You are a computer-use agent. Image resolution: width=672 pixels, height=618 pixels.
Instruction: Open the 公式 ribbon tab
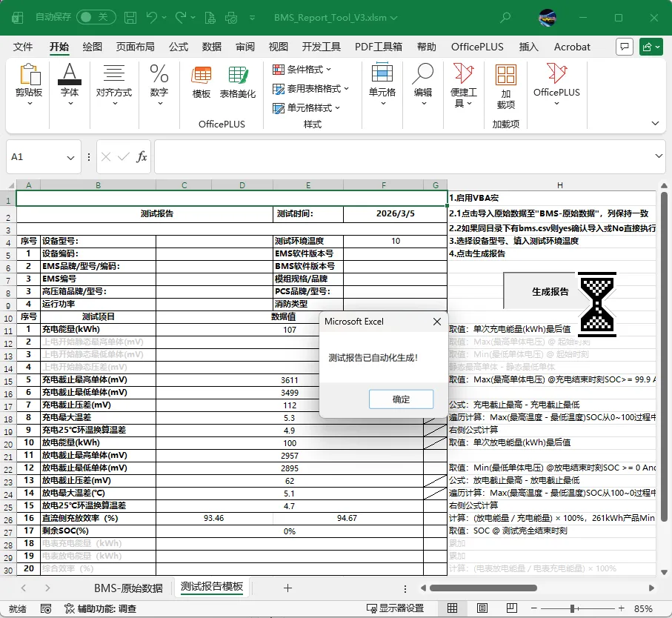pyautogui.click(x=179, y=47)
